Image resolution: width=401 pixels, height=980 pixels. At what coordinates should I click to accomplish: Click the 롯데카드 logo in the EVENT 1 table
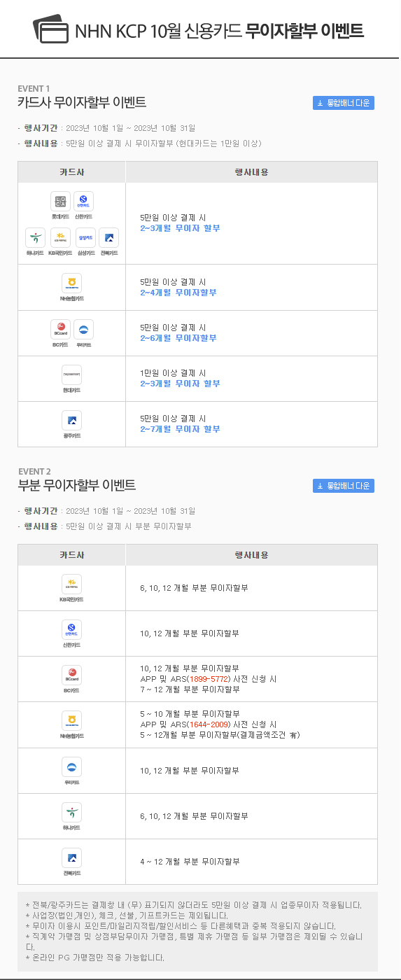point(61,202)
